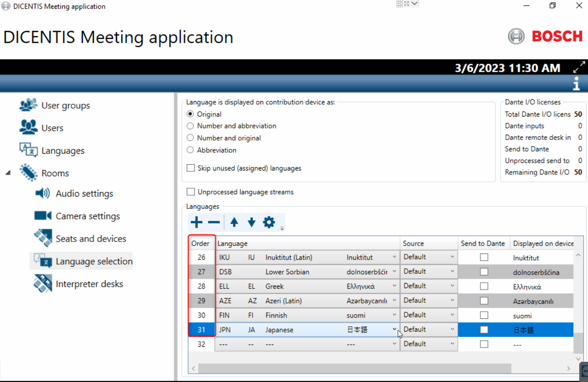Tick Send to Dante for Greek row
The image size is (588, 382).
[484, 286]
